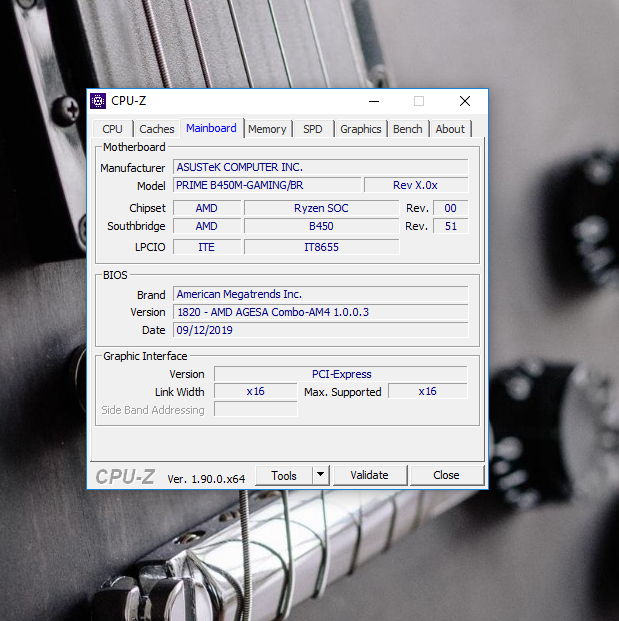Click the Close button at bottom

click(446, 475)
